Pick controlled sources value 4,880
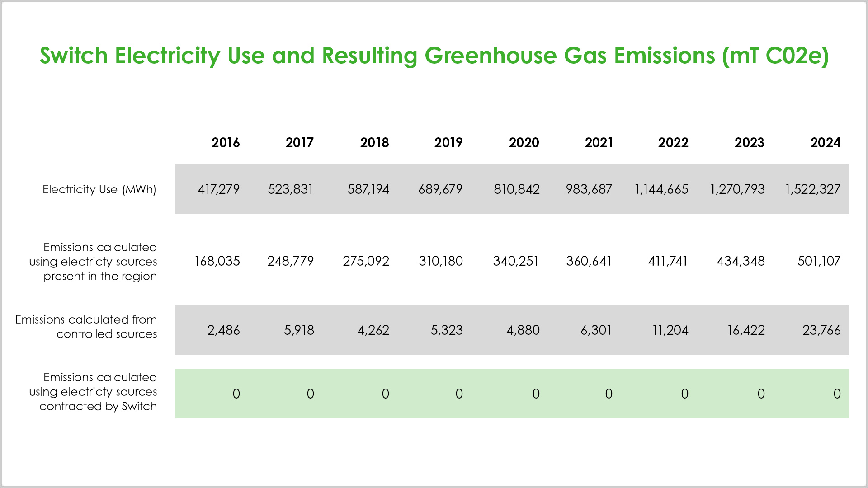The width and height of the screenshot is (868, 488). (523, 330)
